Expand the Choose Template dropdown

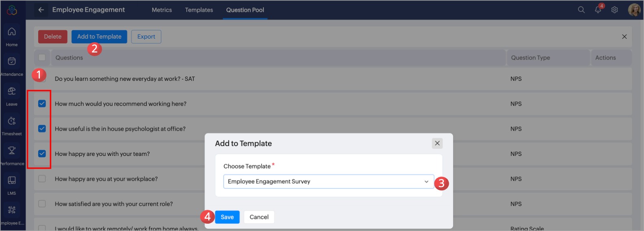pos(328,181)
